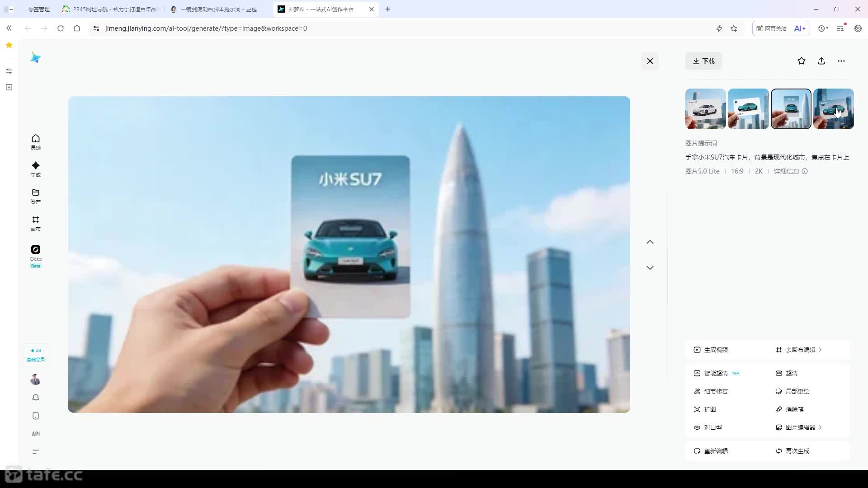868x488 pixels.
Task: Click the 基础会员 credits badge
Action: [x=36, y=355]
